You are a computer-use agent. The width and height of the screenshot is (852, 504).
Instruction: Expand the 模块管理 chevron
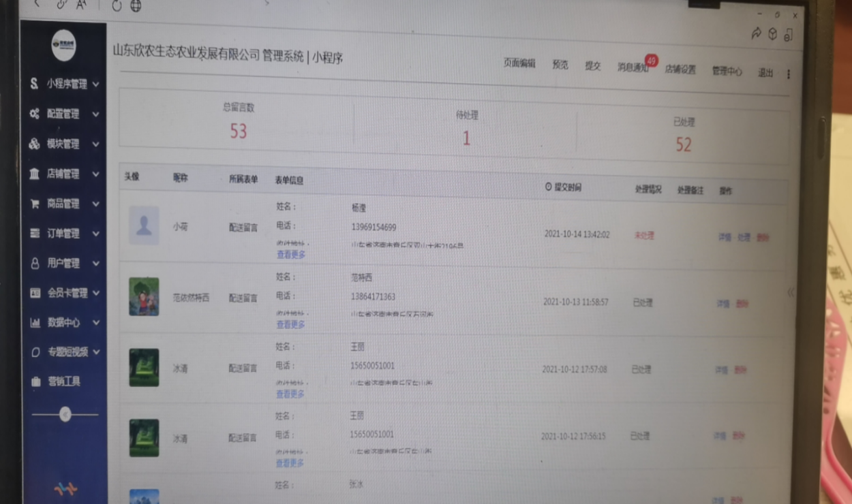click(95, 144)
